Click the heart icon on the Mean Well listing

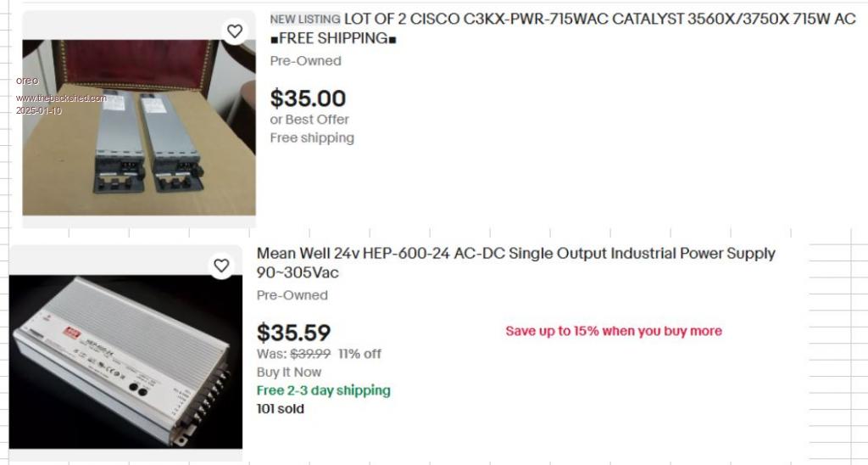pyautogui.click(x=221, y=266)
